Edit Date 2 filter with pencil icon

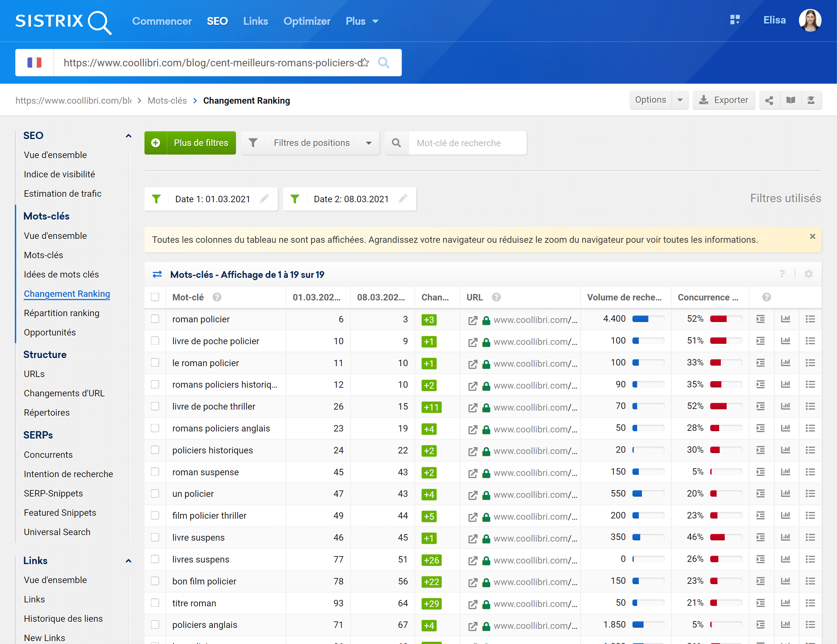pyautogui.click(x=403, y=199)
